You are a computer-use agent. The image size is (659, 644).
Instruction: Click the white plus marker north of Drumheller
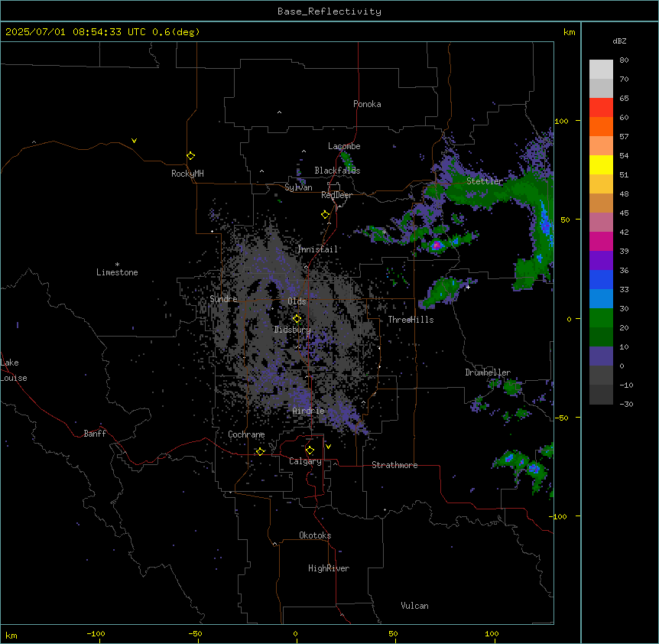point(468,287)
